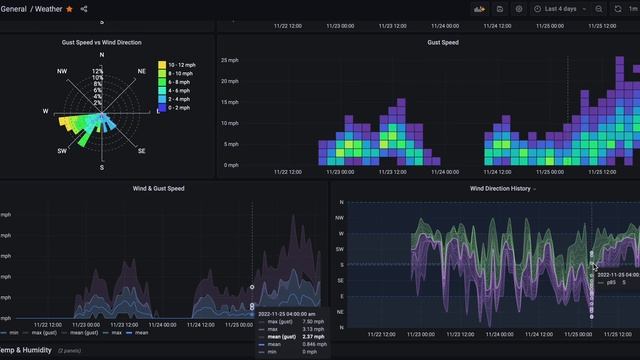Click the N label on the wind rose
The height and width of the screenshot is (360, 640).
click(x=102, y=55)
